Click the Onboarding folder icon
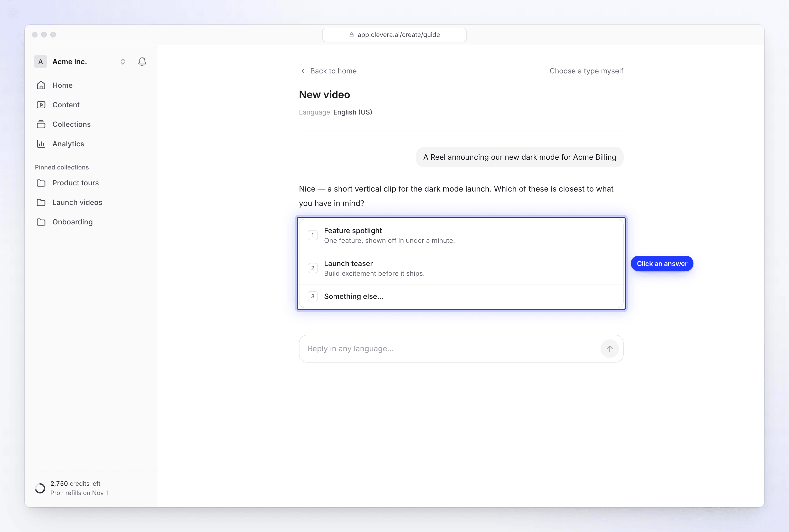 41,222
